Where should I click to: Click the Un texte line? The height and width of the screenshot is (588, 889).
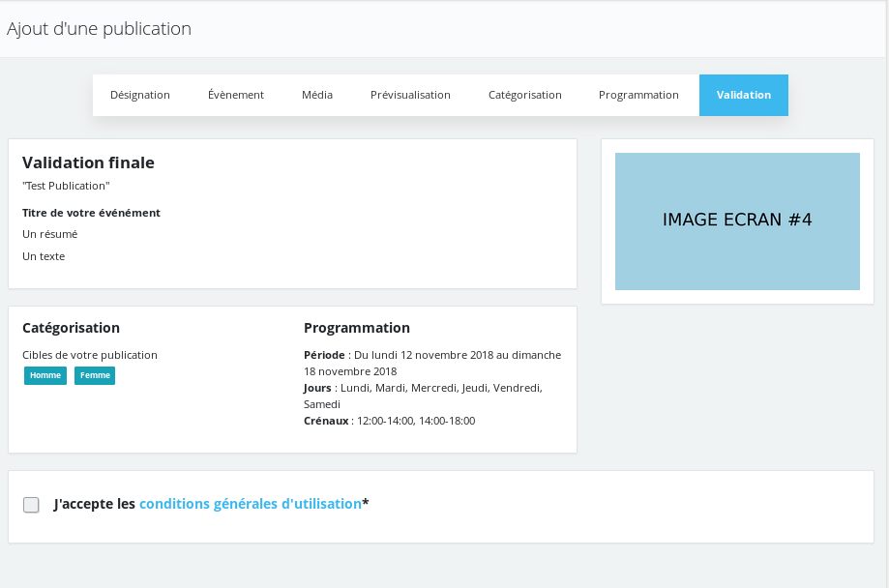tap(44, 256)
